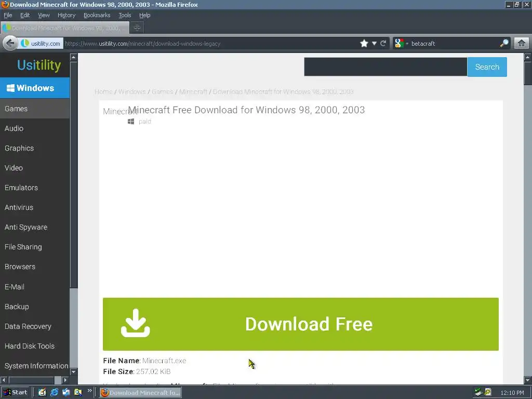Image resolution: width=532 pixels, height=399 pixels.
Task: Click the magnifier search icon in toolbar
Action: 504,44
